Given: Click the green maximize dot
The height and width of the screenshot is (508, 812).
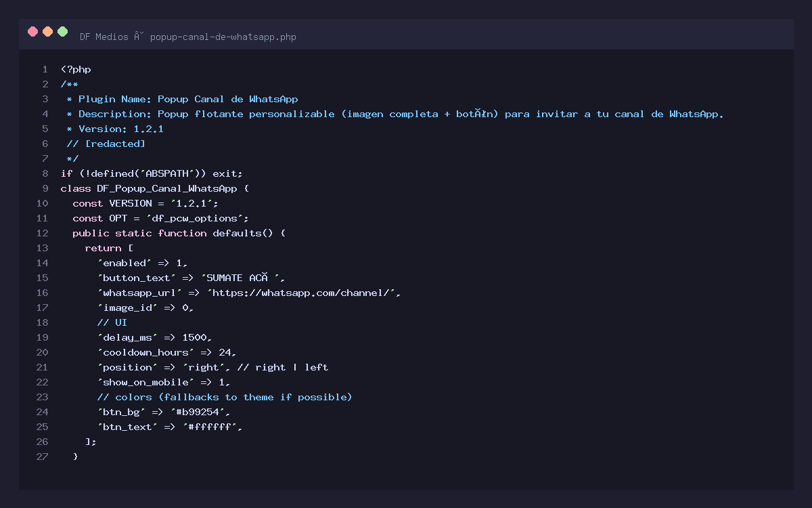Looking at the screenshot, I should click(x=63, y=31).
